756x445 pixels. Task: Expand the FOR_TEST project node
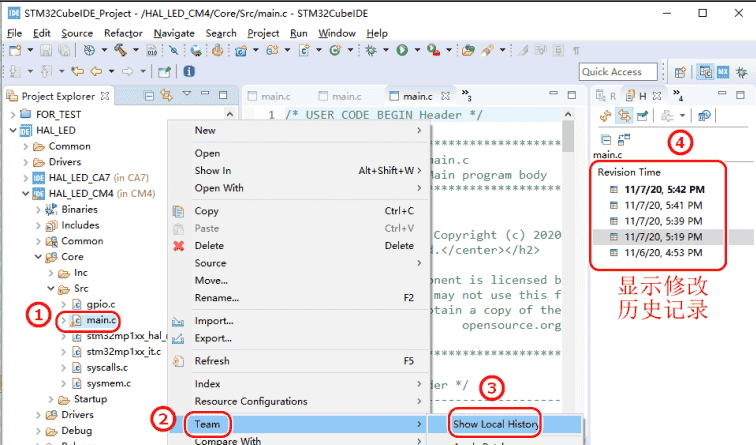pyautogui.click(x=13, y=115)
